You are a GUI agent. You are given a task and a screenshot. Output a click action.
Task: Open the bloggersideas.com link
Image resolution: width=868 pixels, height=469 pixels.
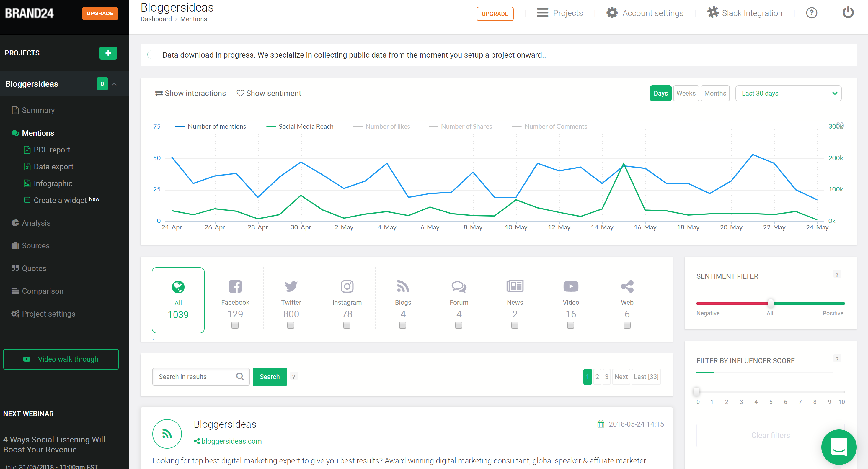click(x=231, y=441)
